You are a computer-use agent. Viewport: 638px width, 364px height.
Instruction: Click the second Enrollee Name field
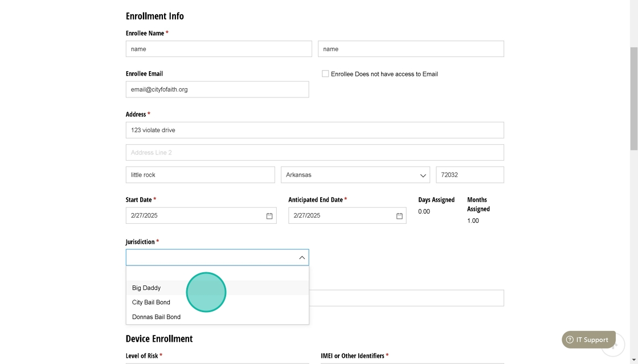click(x=411, y=49)
